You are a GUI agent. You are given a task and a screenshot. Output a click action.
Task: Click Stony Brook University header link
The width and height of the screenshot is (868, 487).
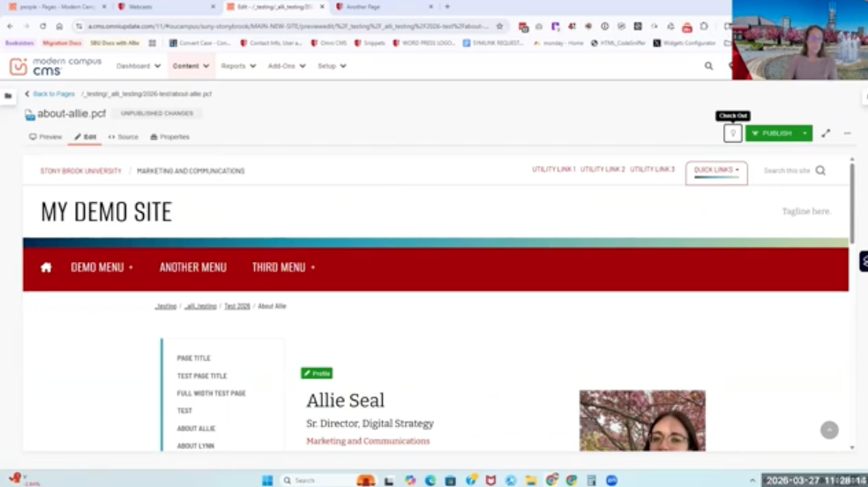click(81, 171)
